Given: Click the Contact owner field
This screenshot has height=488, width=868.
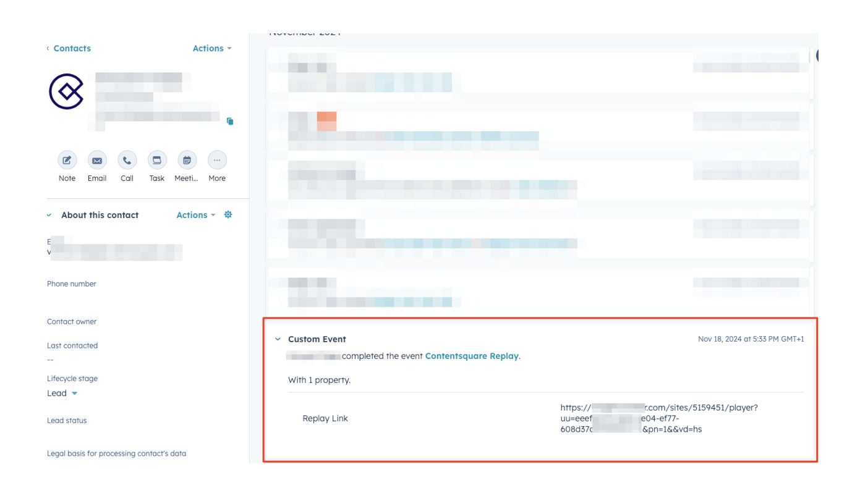Looking at the screenshot, I should point(72,321).
